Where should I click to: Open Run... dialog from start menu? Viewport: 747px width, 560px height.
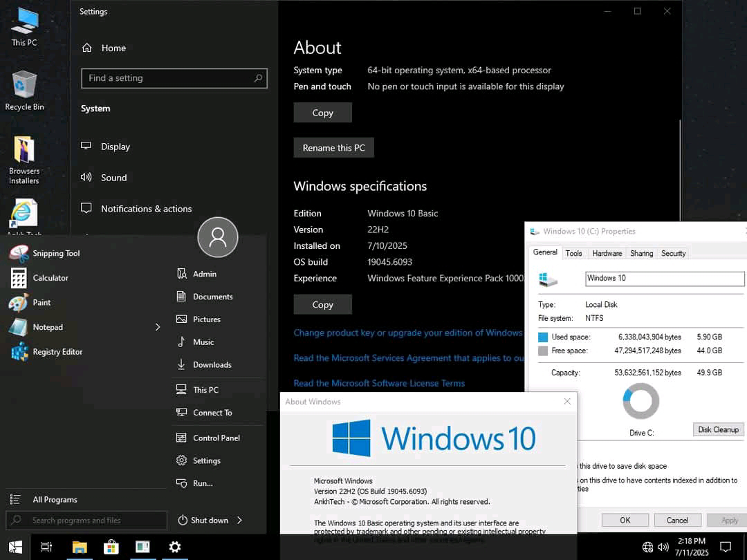tap(194, 483)
